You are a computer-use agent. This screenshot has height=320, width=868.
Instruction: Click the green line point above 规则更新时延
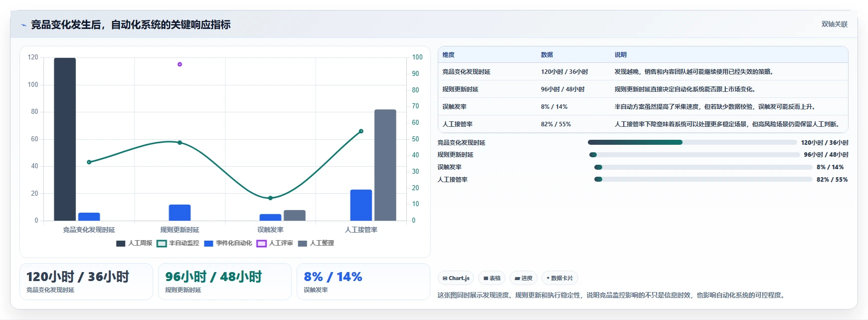[179, 142]
